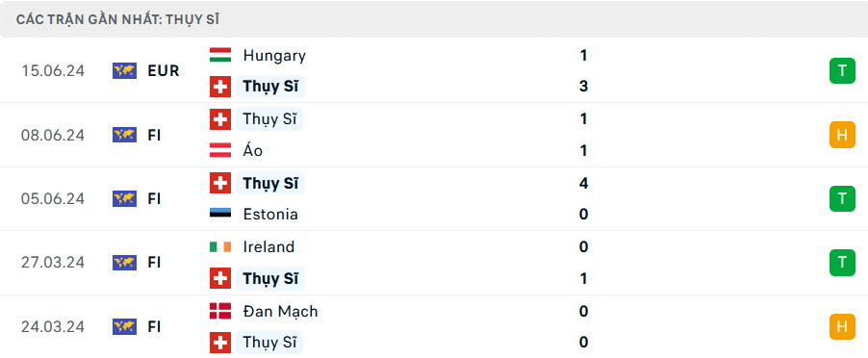
Task: Select the highlighted Thụy Sĩ in 05.06.24 match
Action: click(x=270, y=183)
